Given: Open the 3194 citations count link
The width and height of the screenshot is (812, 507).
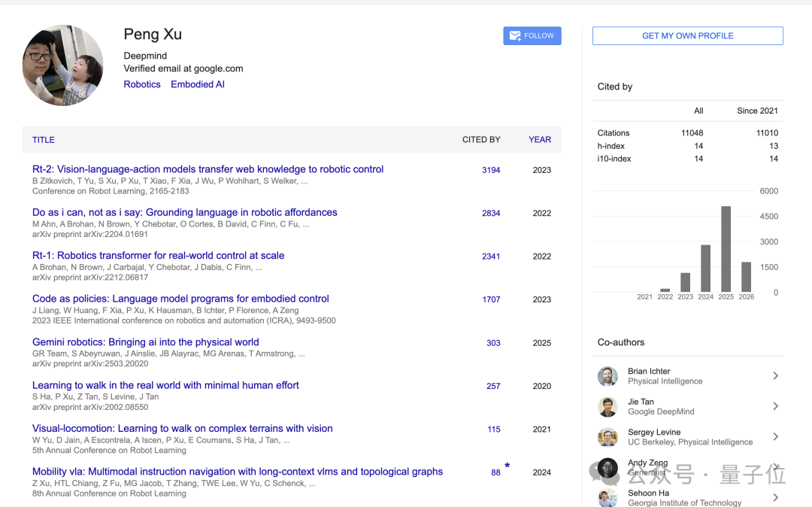Looking at the screenshot, I should click(x=491, y=170).
